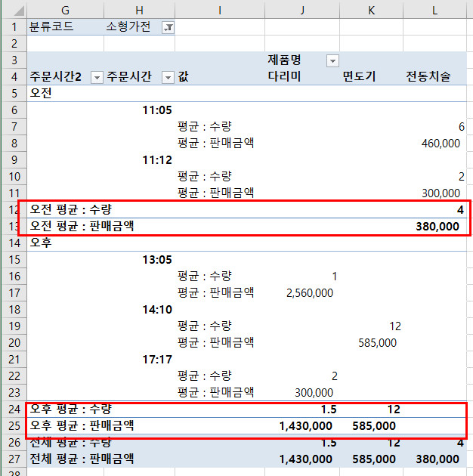This screenshot has height=476, width=473.
Task: Select column J header
Action: tap(301, 8)
